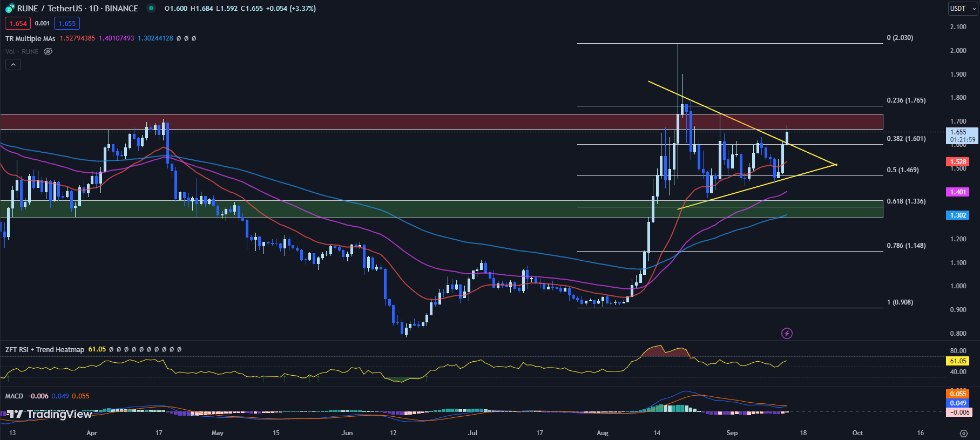Select the TR Multiple MAs indicator label

coord(30,38)
